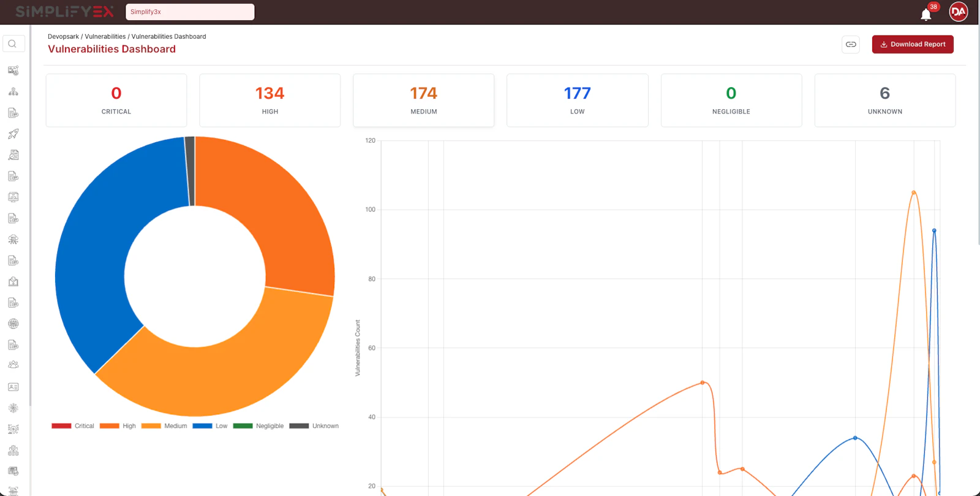Open notifications bell with 38 badge
This screenshot has width=980, height=496.
click(x=927, y=13)
